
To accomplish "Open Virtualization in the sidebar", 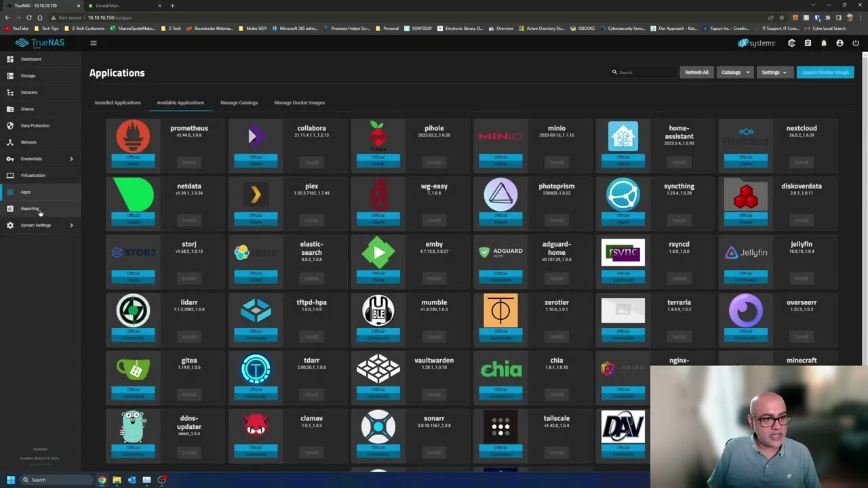I will [x=41, y=176].
